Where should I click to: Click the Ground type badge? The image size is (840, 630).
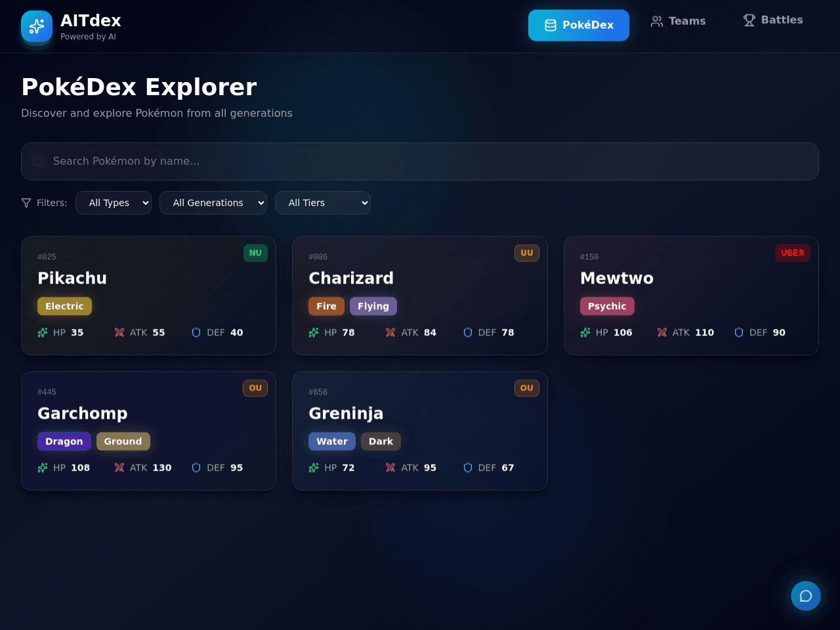tap(123, 442)
